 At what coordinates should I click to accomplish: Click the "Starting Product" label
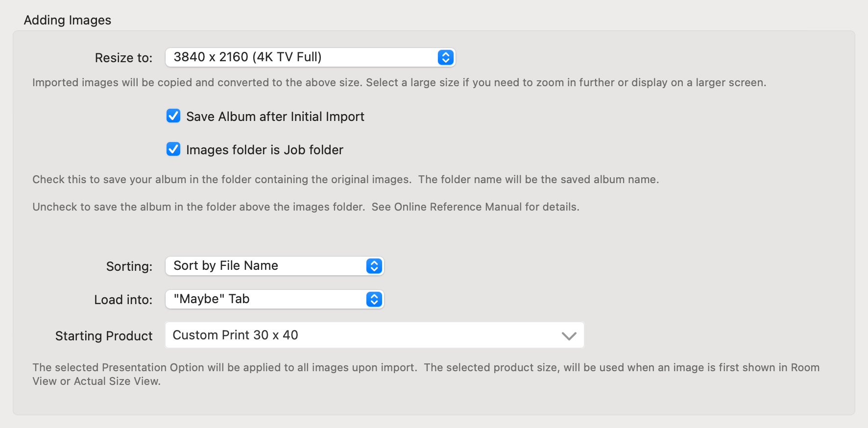point(104,336)
